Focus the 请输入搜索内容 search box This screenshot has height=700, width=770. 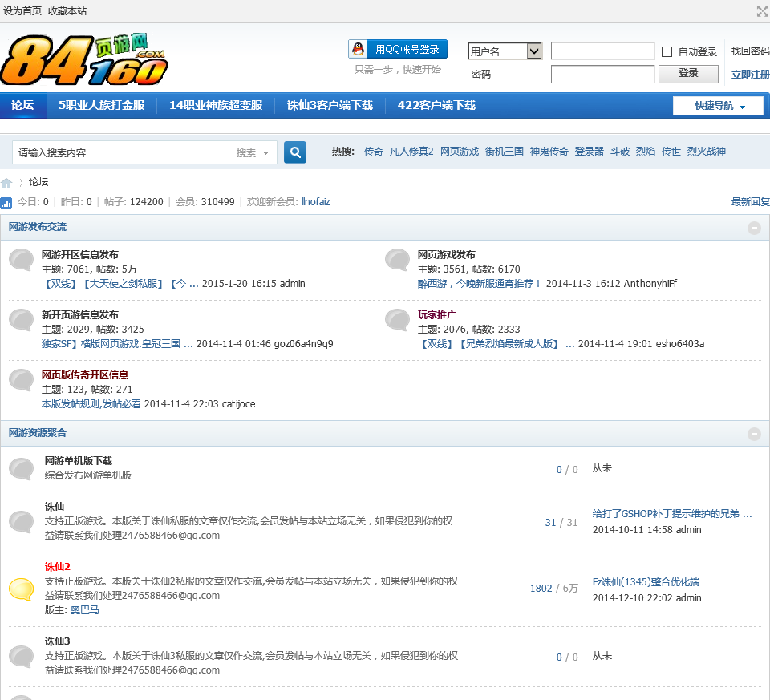point(121,152)
